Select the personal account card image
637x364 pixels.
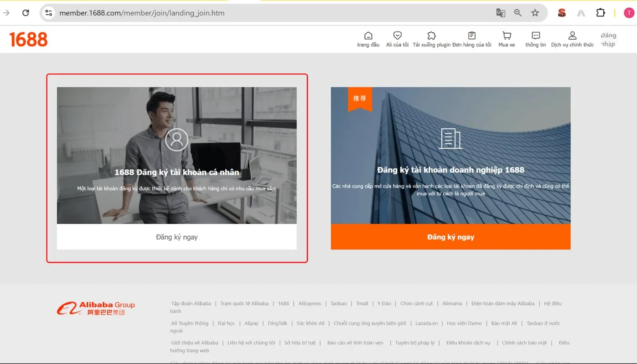pos(177,156)
